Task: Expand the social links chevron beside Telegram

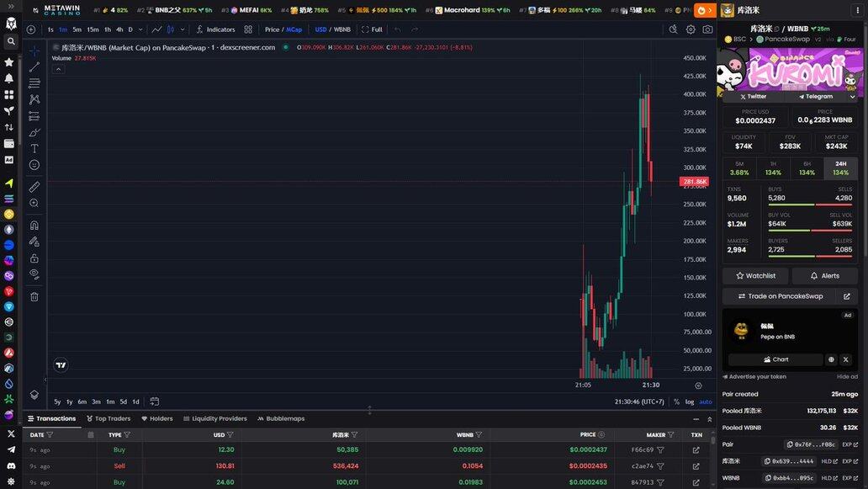Action: pos(852,97)
